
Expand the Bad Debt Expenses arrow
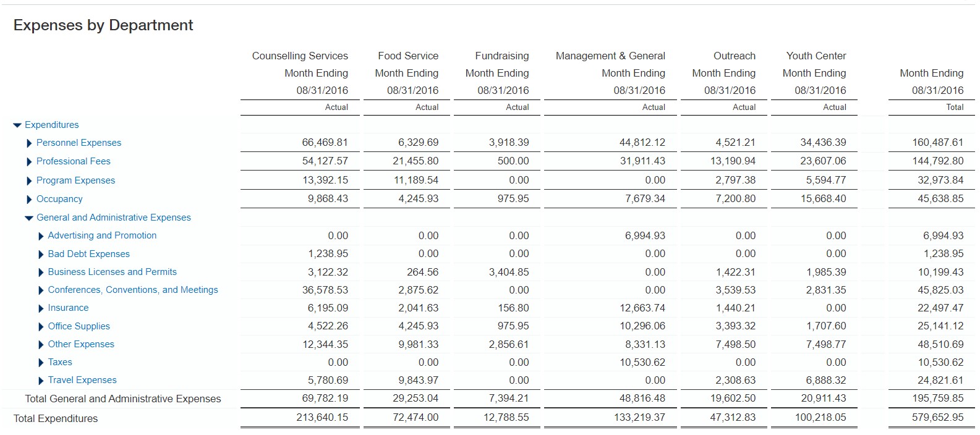[x=41, y=255]
